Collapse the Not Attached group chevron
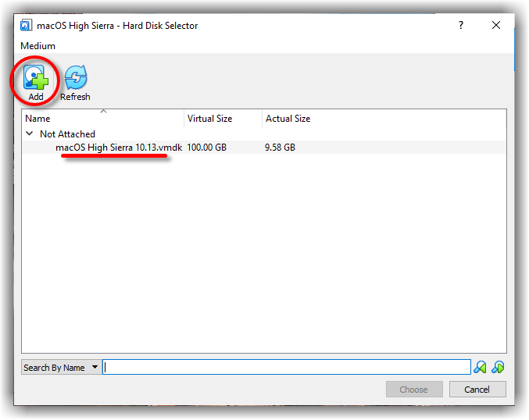Image resolution: width=529 pixels, height=420 pixels. [30, 134]
